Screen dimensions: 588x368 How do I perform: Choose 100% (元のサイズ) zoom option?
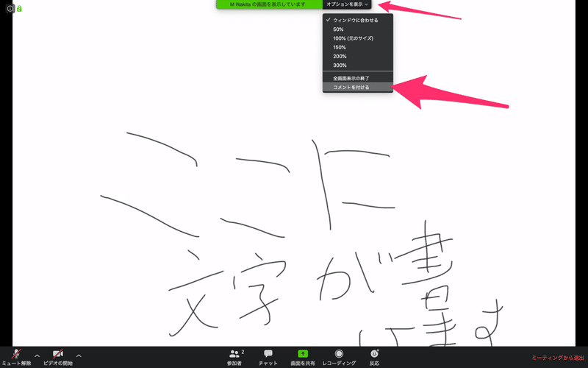[x=358, y=38]
